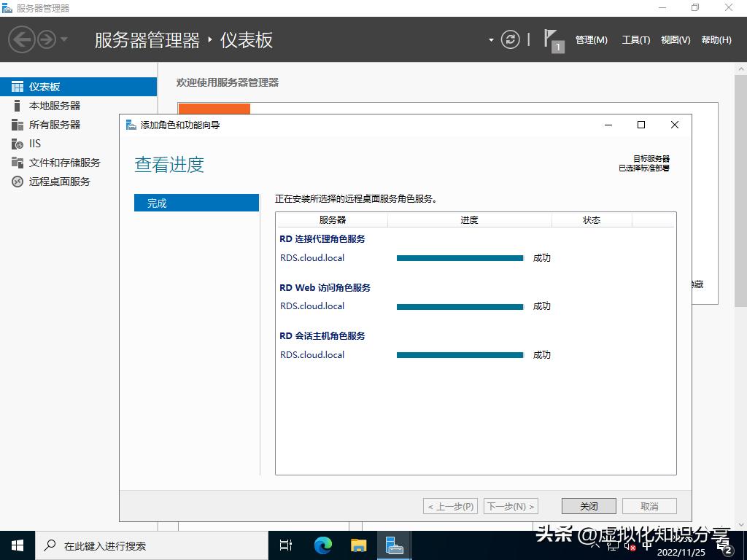Click the RD 连接代理角色服务 progress bar
Viewport: 747px width, 560px height.
[x=460, y=257]
